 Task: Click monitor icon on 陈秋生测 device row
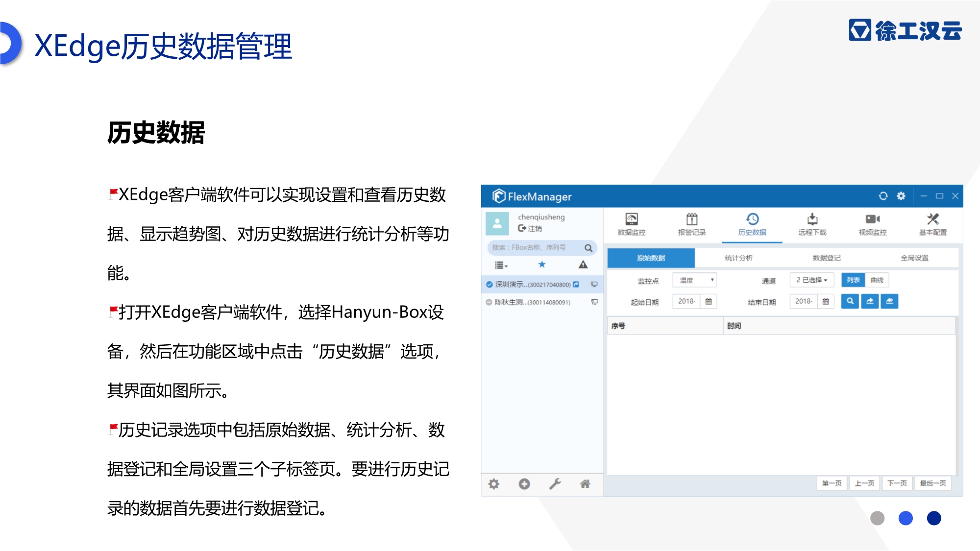[594, 302]
